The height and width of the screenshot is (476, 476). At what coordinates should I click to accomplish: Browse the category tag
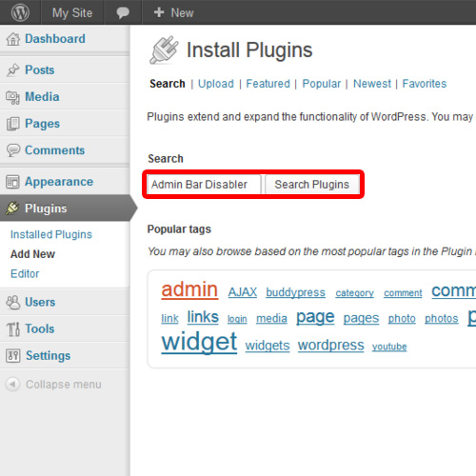click(x=355, y=293)
